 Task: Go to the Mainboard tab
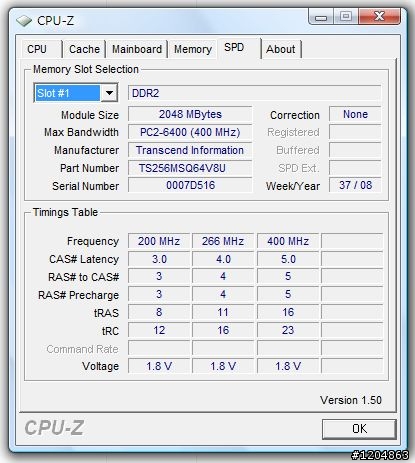tap(137, 49)
